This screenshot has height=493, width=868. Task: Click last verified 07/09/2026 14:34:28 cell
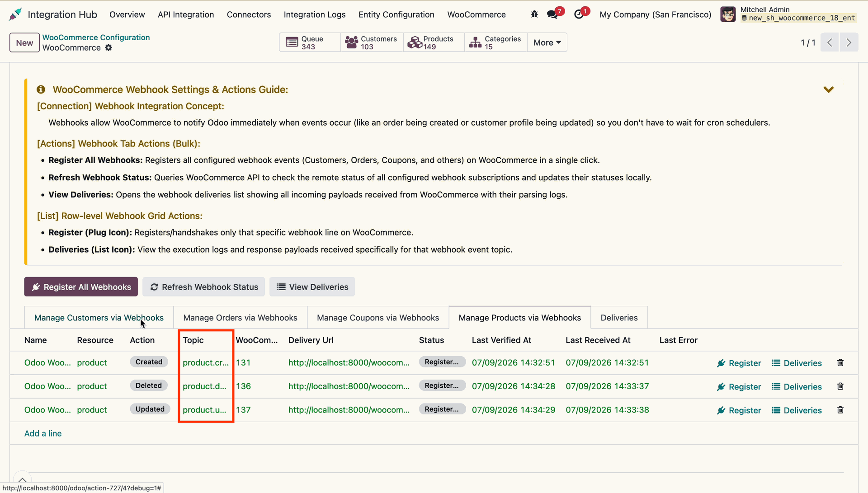pyautogui.click(x=514, y=386)
